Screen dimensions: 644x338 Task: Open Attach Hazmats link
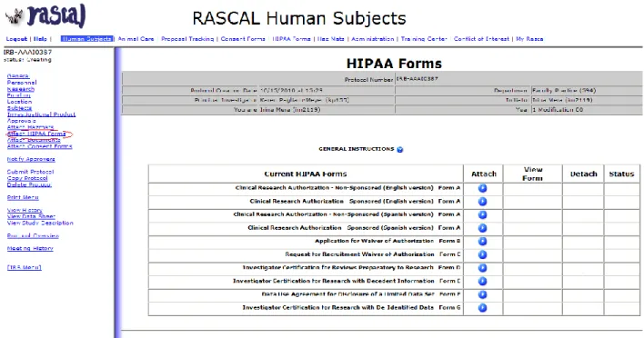point(30,127)
